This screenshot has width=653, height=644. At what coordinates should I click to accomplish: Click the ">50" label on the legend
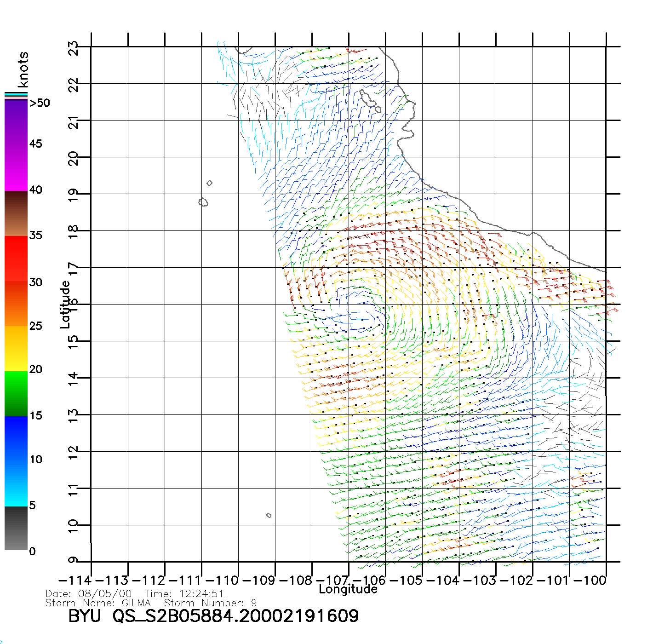click(x=40, y=103)
